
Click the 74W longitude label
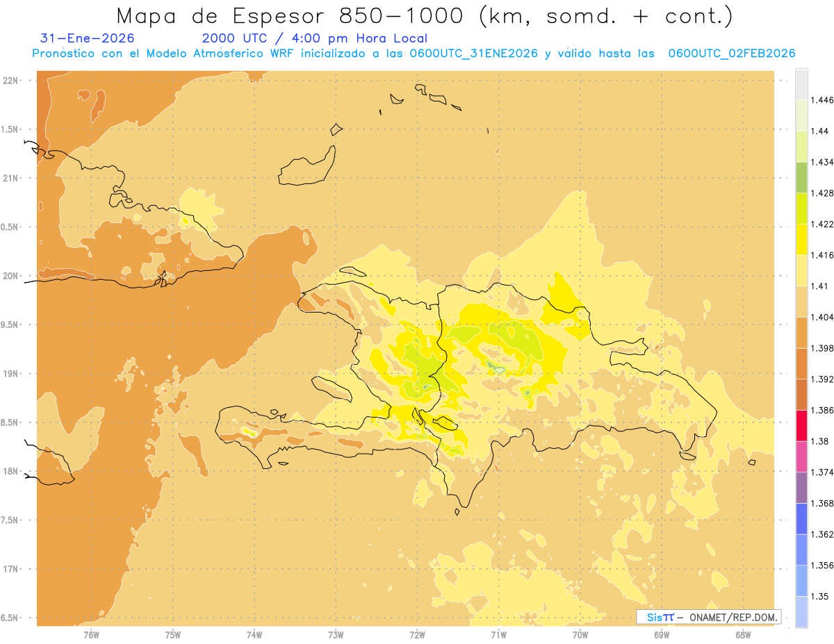(254, 635)
